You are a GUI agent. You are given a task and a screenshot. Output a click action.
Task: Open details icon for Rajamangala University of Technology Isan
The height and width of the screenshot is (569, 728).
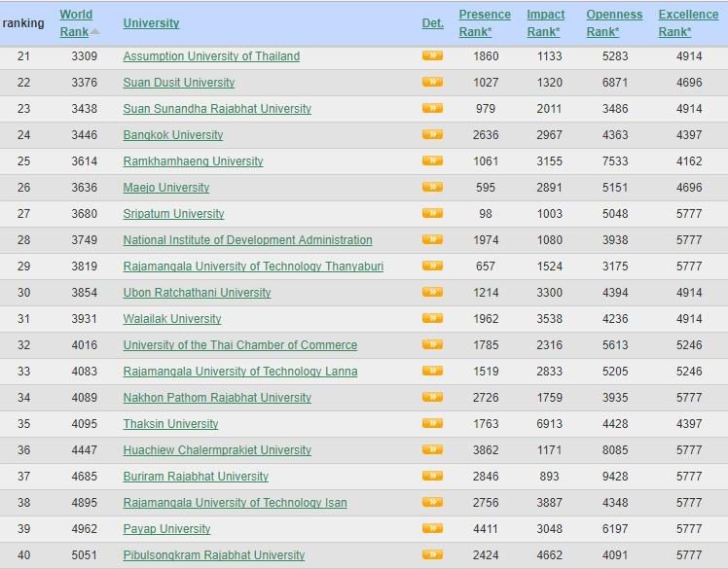pyautogui.click(x=432, y=502)
